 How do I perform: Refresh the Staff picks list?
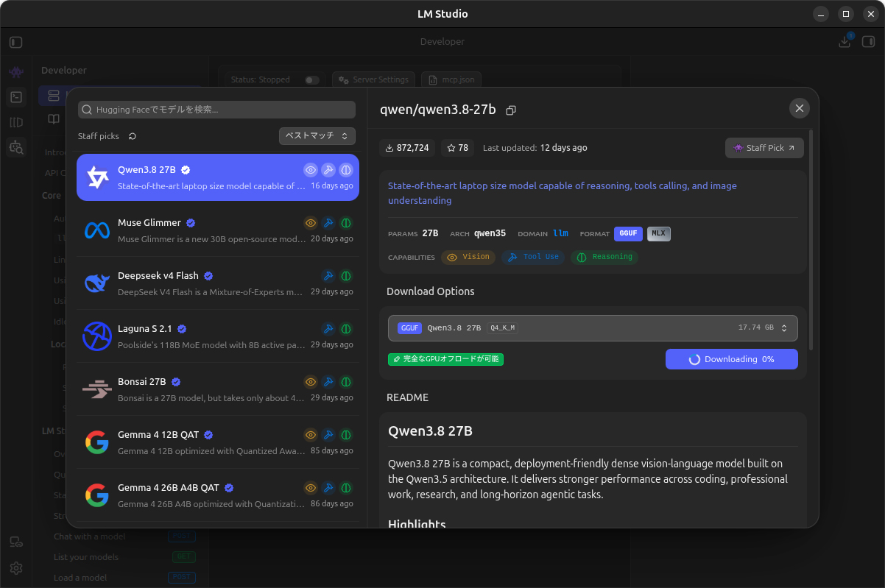coord(133,136)
